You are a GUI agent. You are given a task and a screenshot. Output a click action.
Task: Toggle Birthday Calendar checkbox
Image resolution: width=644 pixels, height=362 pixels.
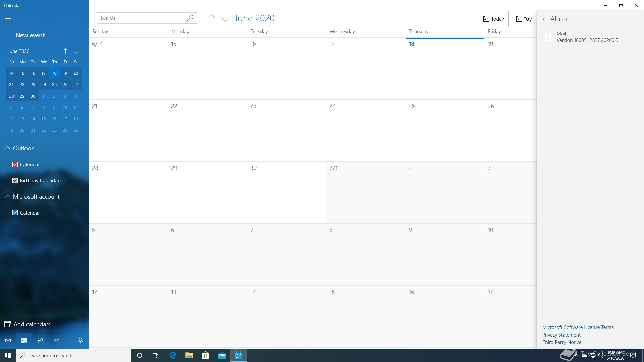[15, 180]
